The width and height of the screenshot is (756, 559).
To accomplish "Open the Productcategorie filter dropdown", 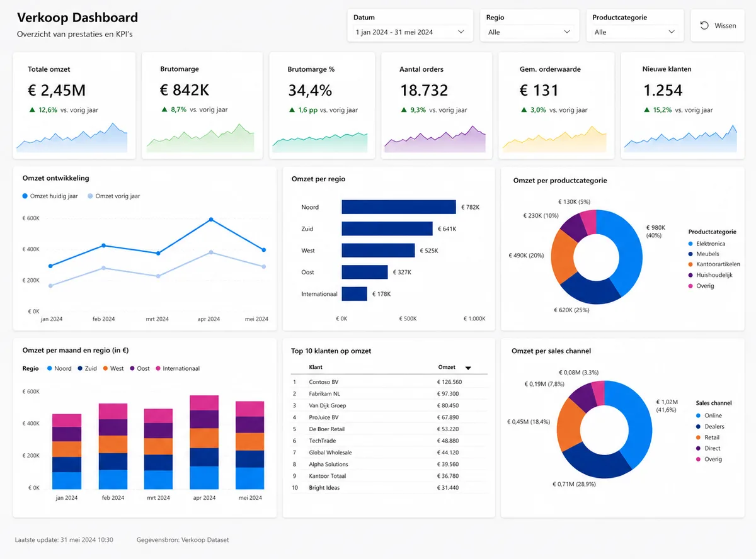I will coord(635,32).
